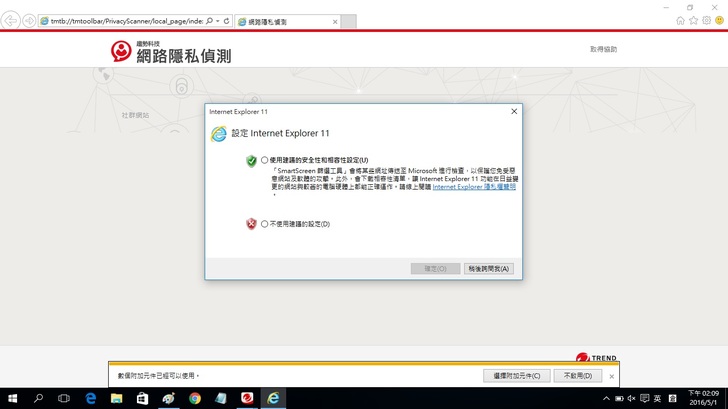Open Windows Store from taskbar
The height and width of the screenshot is (409, 728).
pos(142,398)
